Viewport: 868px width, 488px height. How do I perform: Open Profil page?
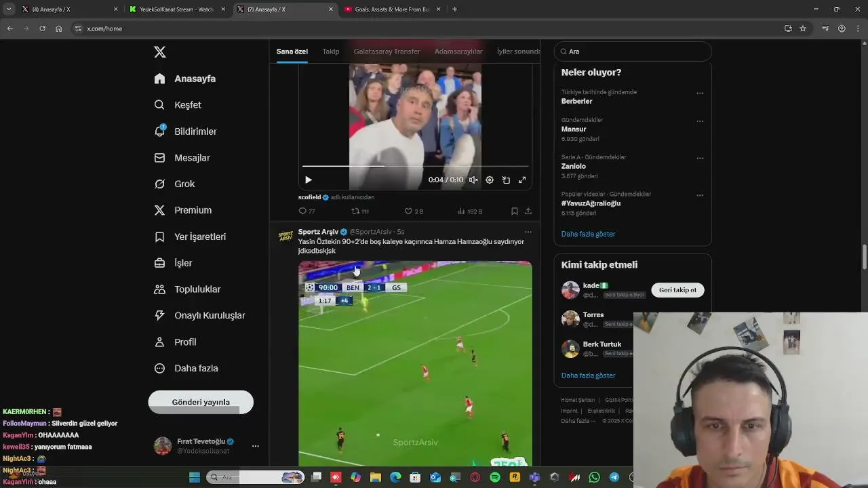point(175,342)
